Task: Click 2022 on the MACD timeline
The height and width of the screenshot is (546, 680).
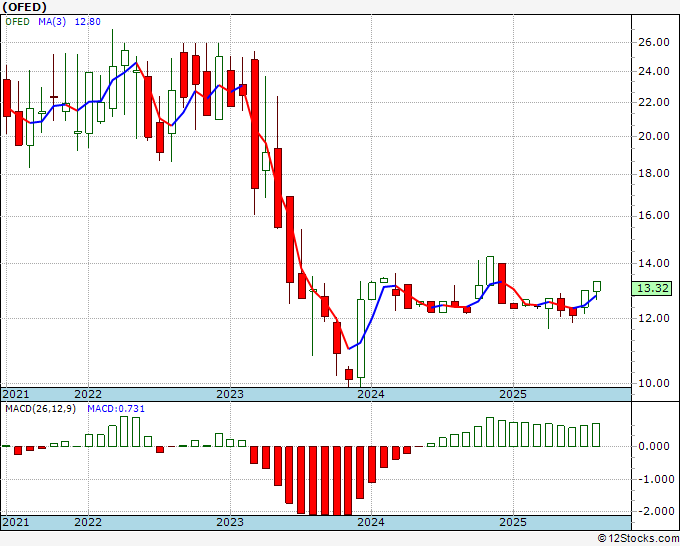Action: click(x=88, y=522)
